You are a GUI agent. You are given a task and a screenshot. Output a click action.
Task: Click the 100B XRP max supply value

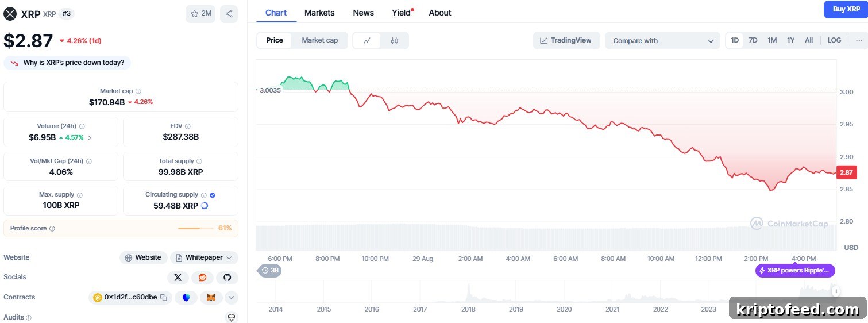[x=60, y=206]
